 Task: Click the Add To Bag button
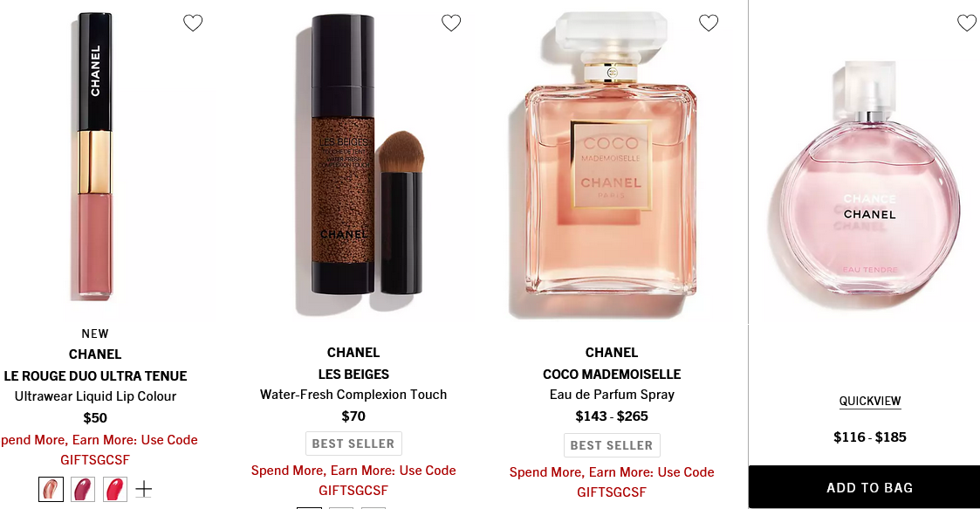[869, 487]
